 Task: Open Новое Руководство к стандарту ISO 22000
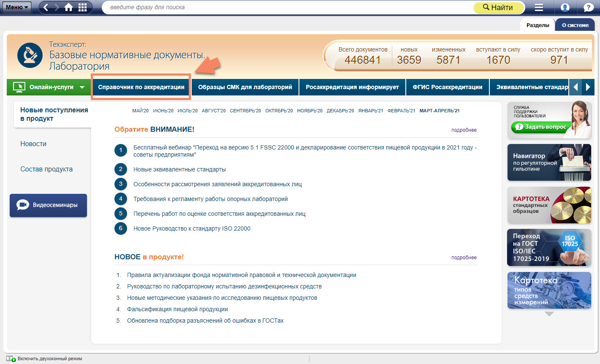point(192,228)
